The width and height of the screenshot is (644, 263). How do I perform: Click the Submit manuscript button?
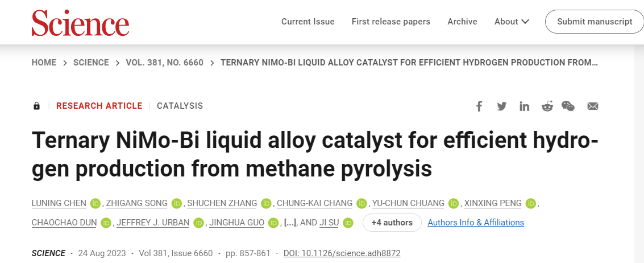(x=595, y=22)
